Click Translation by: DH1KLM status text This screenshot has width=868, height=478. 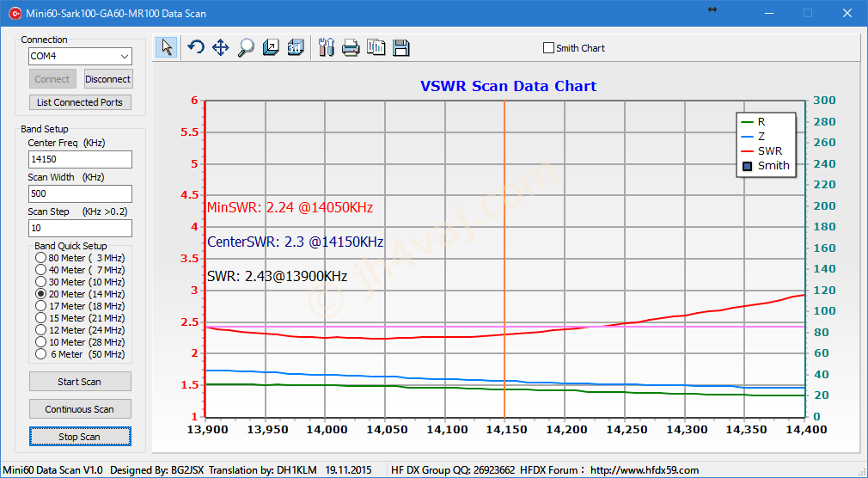(x=263, y=470)
